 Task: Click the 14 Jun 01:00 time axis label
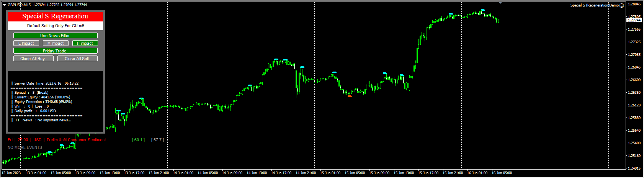point(183,173)
